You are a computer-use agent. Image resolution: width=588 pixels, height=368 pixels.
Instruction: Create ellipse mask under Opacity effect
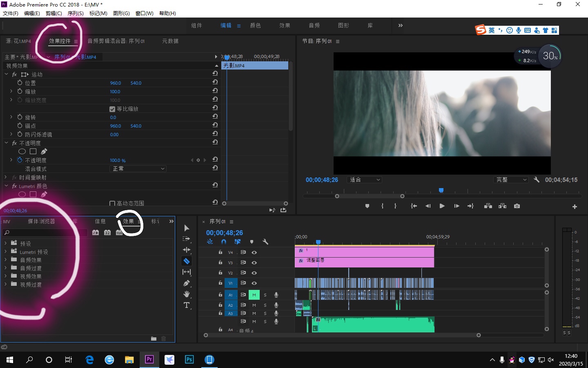22,152
